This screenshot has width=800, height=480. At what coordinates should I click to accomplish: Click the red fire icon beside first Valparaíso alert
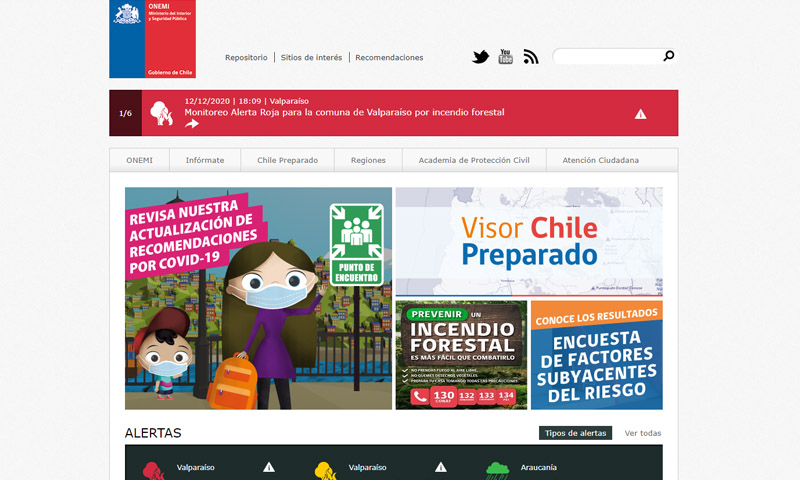154,470
